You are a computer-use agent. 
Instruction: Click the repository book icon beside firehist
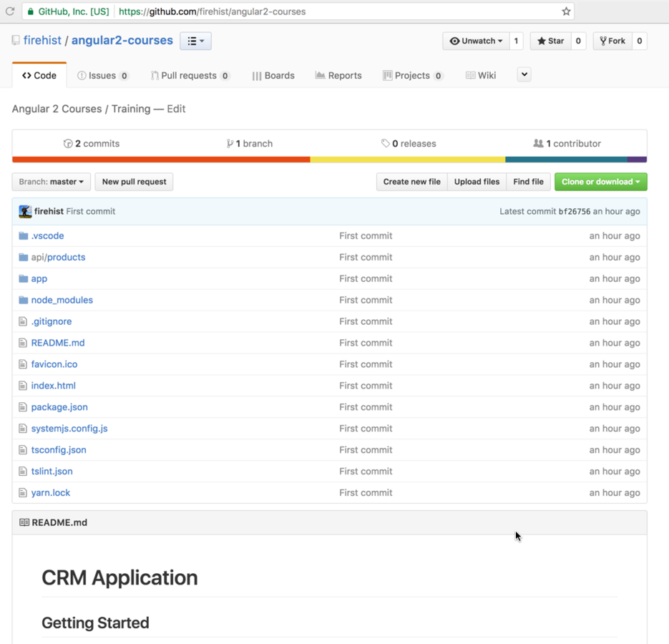[16, 40]
